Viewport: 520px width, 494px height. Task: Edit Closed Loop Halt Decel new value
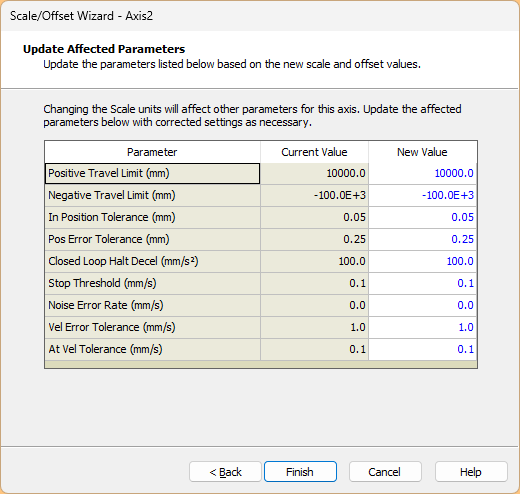click(423, 261)
